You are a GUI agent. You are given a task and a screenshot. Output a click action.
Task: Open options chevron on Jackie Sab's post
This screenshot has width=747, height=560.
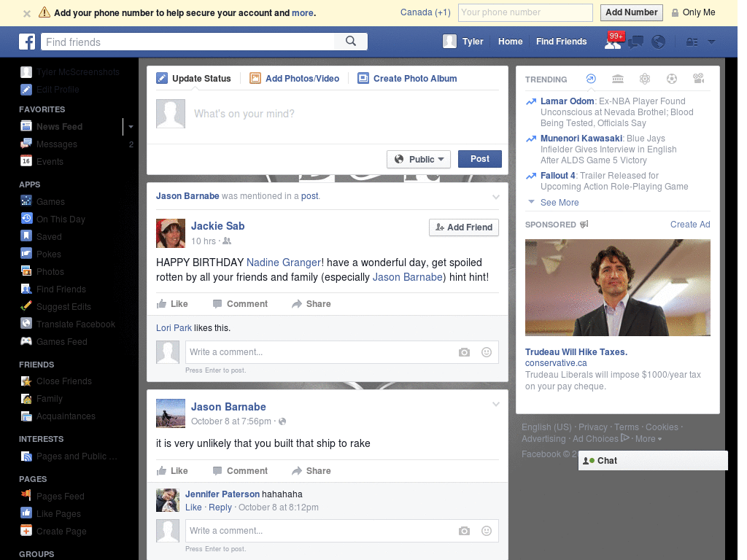pos(496,197)
